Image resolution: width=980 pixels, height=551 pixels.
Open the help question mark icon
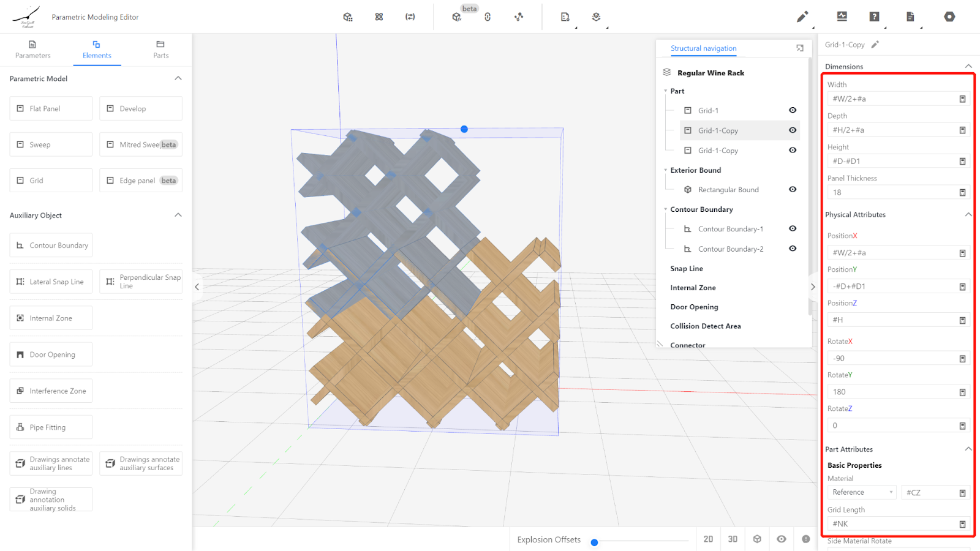(874, 17)
